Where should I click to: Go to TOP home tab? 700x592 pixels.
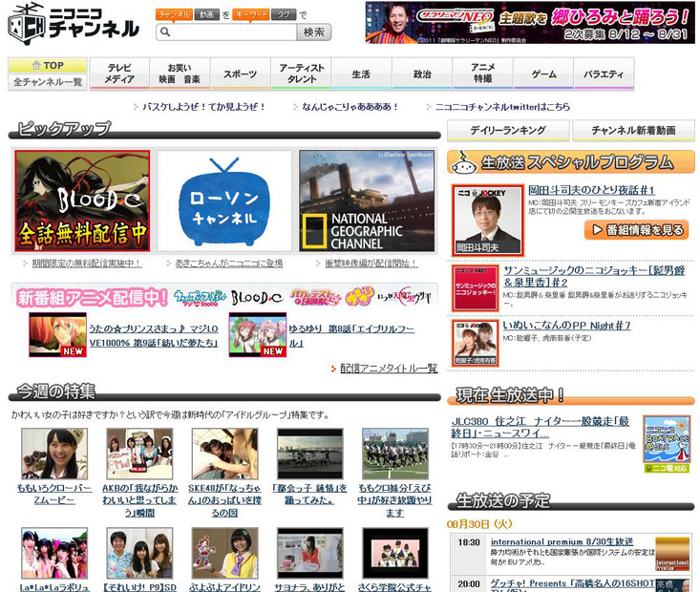click(48, 65)
